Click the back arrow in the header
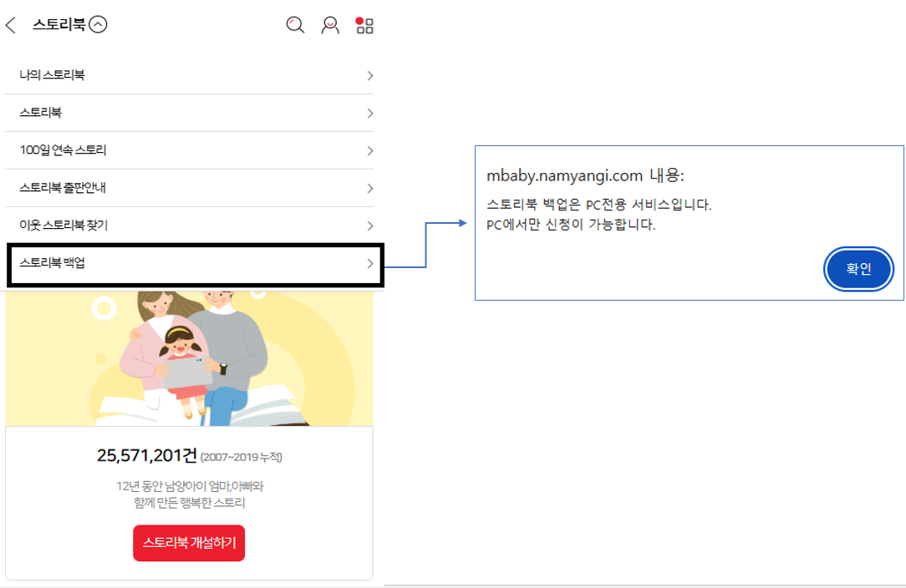 [11, 25]
